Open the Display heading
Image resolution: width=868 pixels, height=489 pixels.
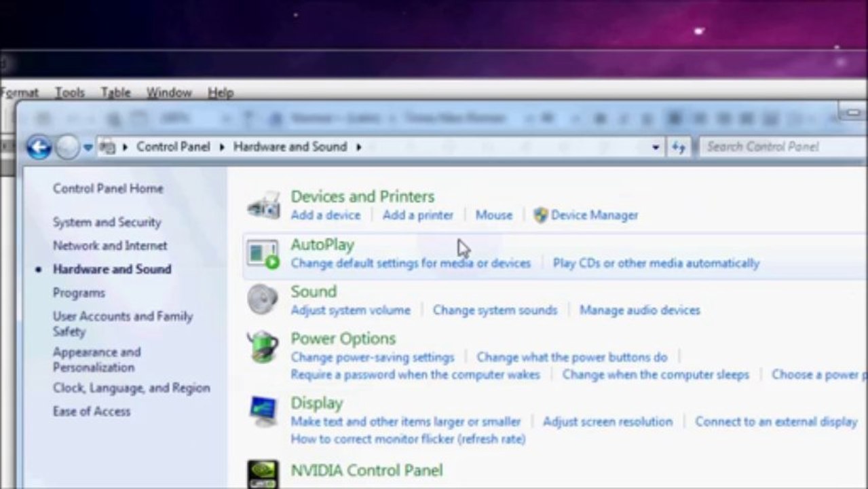[x=316, y=403]
